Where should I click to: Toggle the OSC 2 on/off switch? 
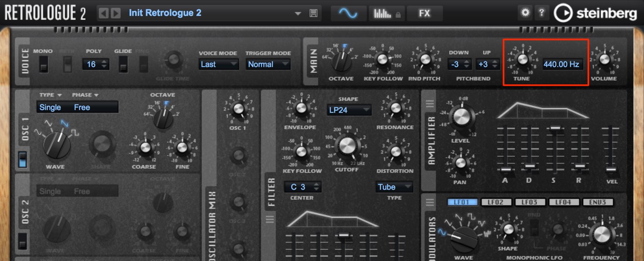[x=22, y=241]
